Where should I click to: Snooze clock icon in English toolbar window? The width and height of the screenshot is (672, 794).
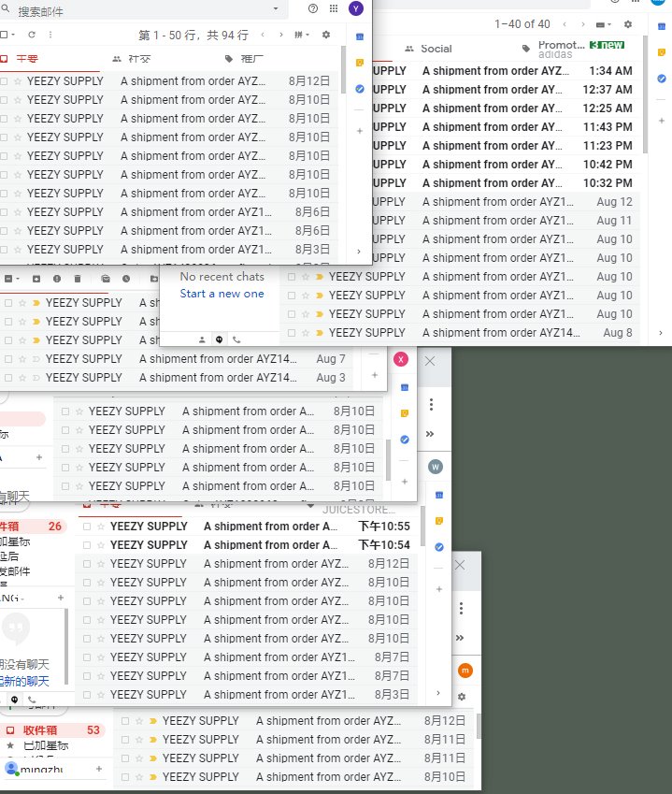tap(126, 279)
